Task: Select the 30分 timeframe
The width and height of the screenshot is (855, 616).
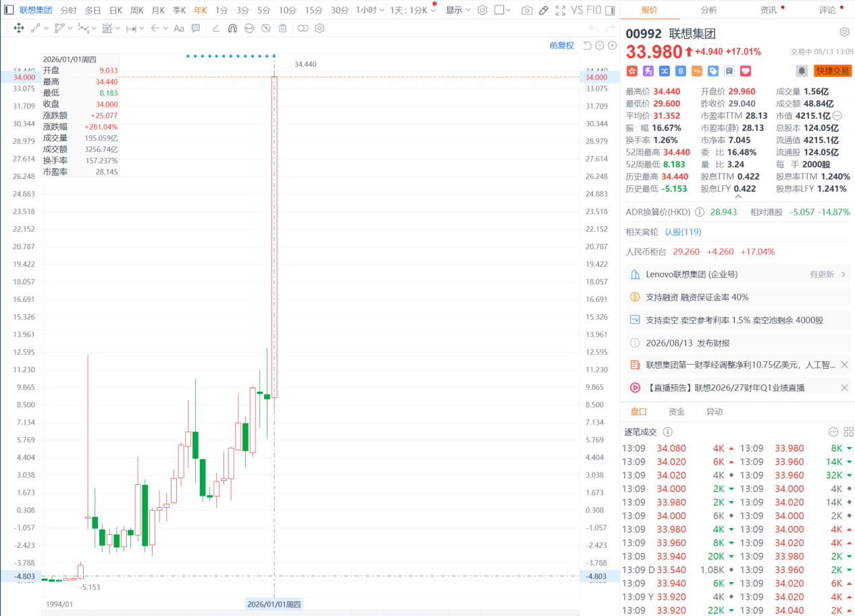Action: [x=340, y=10]
